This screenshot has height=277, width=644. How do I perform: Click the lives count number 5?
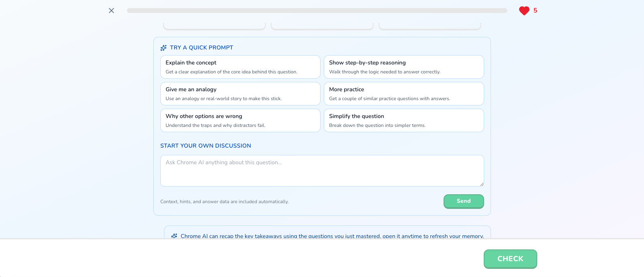pyautogui.click(x=535, y=11)
